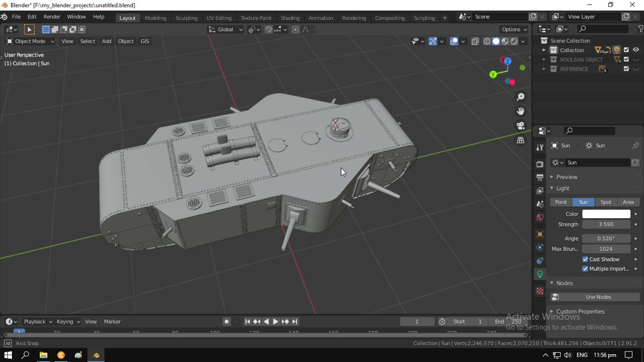Click the viewport zoom magnifier icon

coord(521,97)
